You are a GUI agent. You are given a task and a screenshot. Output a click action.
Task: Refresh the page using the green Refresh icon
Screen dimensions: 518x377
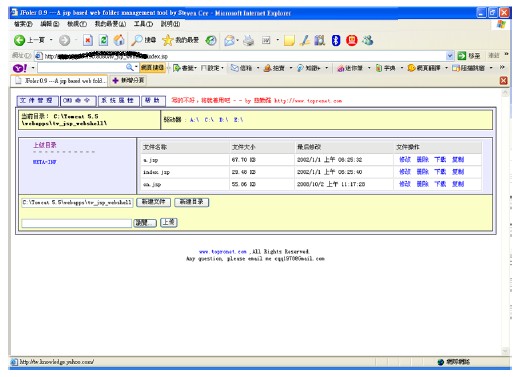tap(104, 41)
